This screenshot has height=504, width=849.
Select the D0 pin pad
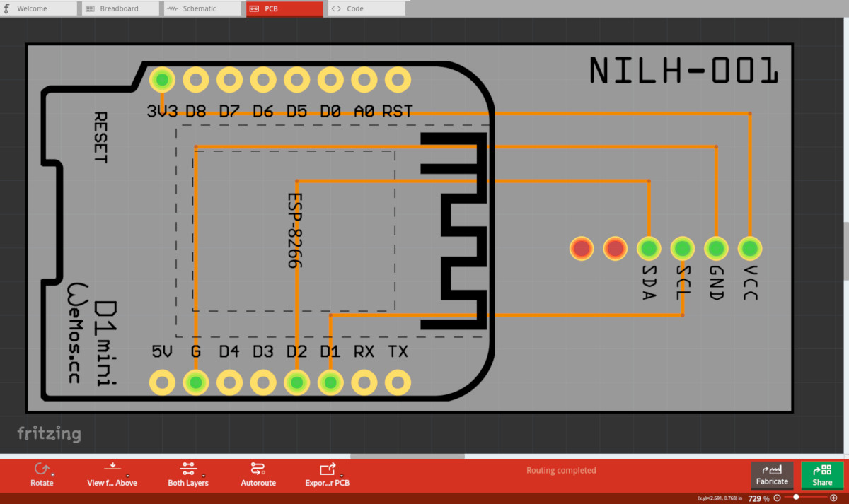(x=330, y=80)
